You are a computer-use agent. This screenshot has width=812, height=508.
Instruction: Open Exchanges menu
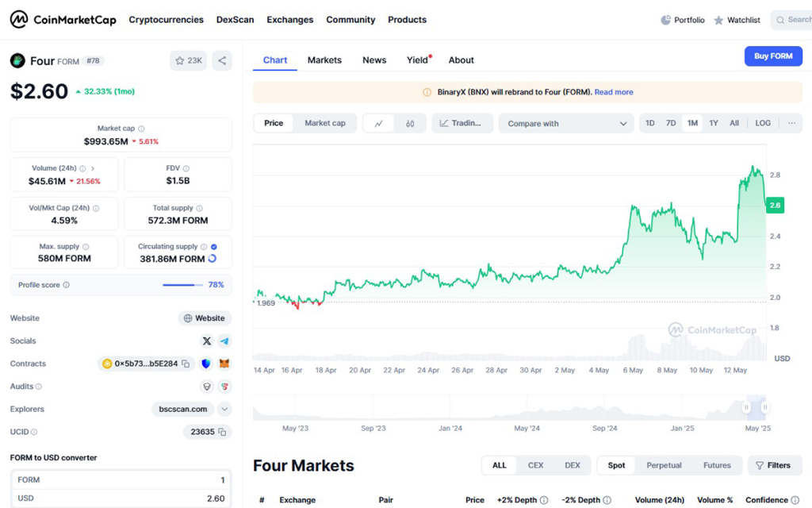tap(290, 20)
